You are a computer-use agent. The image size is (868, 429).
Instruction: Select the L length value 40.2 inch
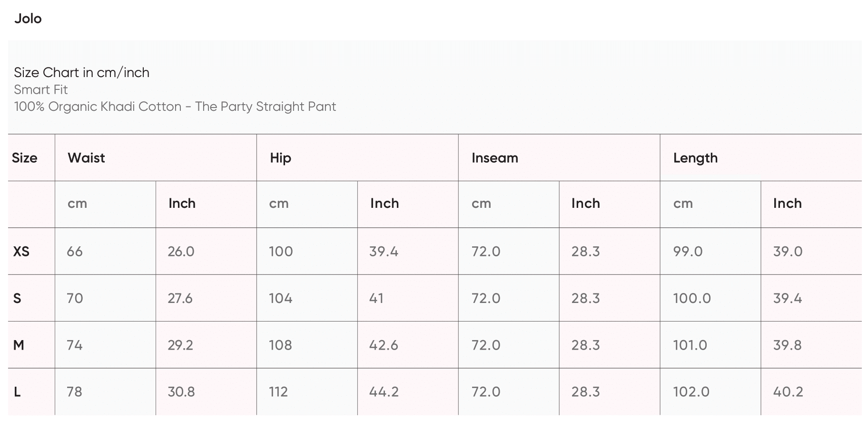coord(788,392)
